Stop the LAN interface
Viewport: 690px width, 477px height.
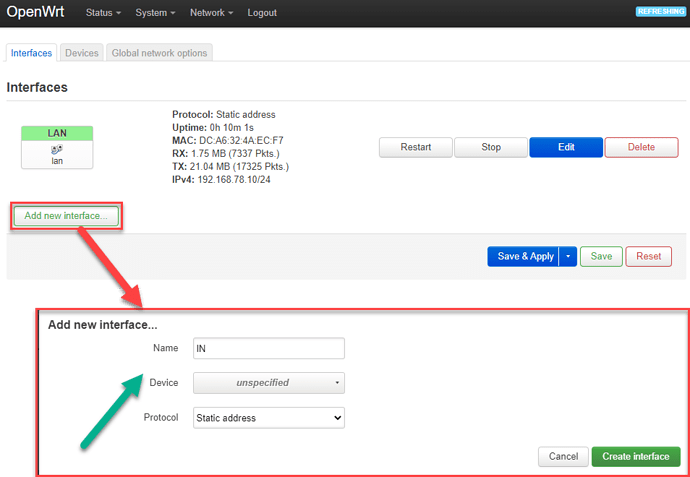(491, 147)
